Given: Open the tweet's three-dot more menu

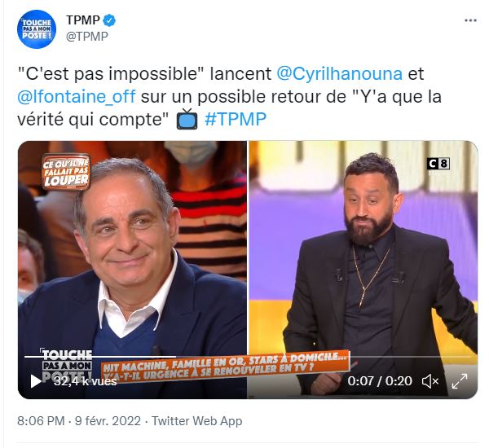Looking at the screenshot, I should (470, 20).
